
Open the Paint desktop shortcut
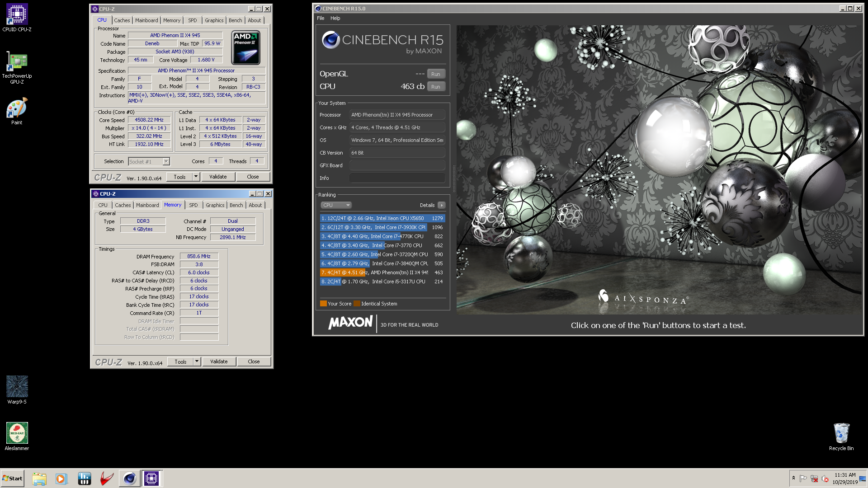17,111
